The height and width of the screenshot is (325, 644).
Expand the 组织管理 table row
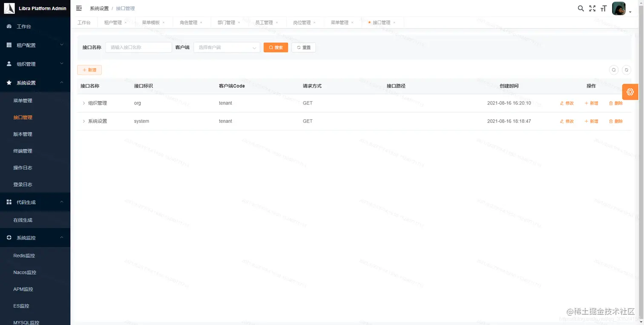point(83,103)
